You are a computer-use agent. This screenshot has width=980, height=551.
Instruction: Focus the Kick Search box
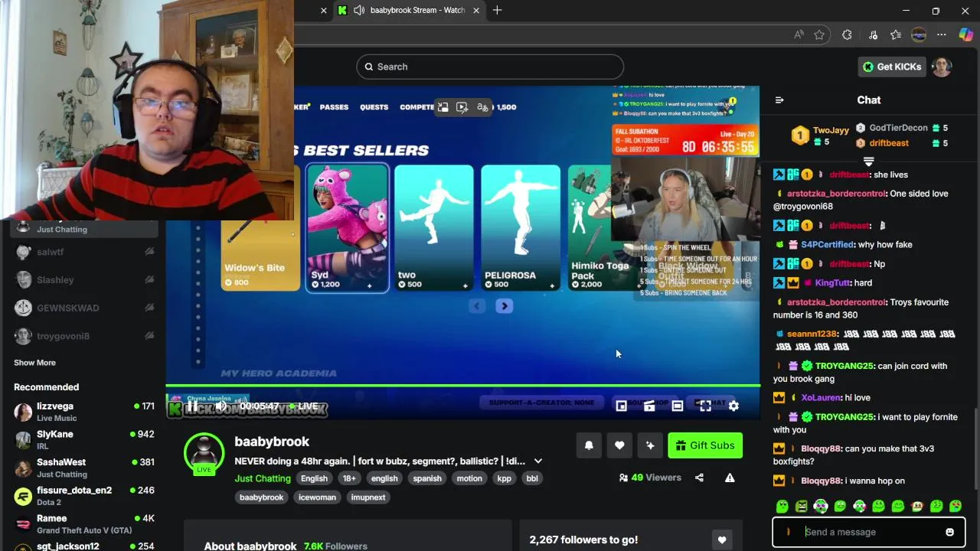coord(490,67)
